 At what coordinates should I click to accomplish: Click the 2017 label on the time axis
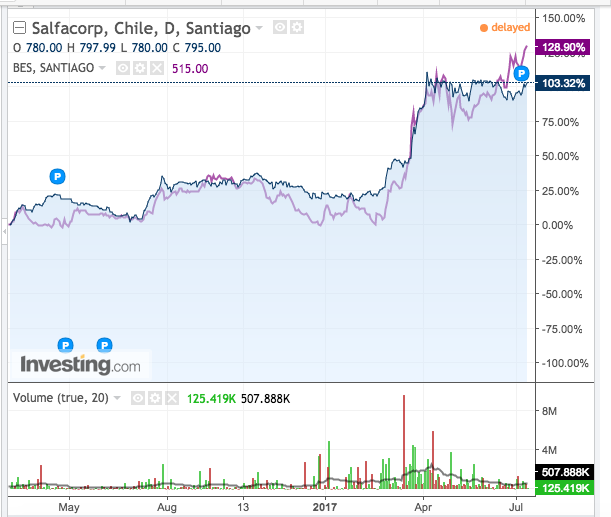tap(325, 507)
